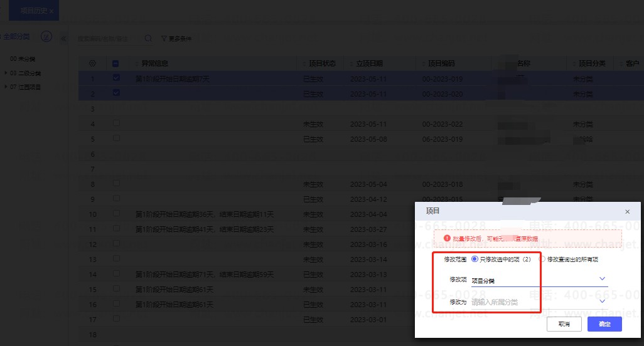
Task: Click date cell 2023-05-08
Action: pos(368,139)
